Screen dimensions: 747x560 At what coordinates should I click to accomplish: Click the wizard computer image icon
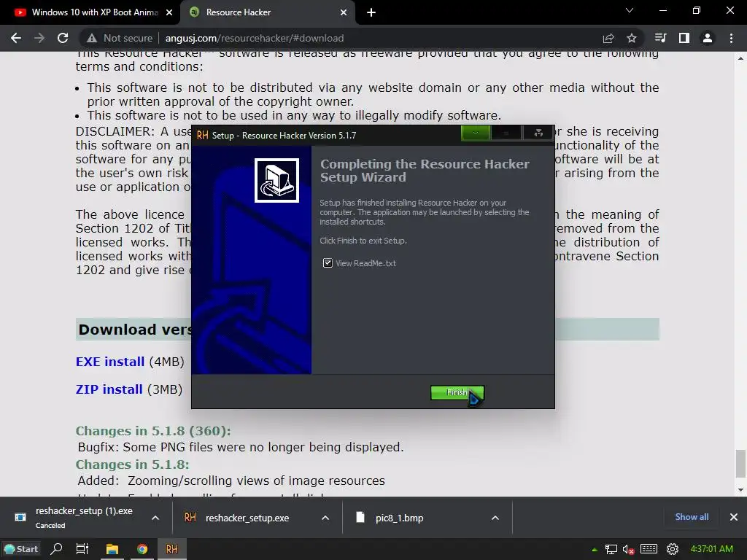tap(276, 181)
